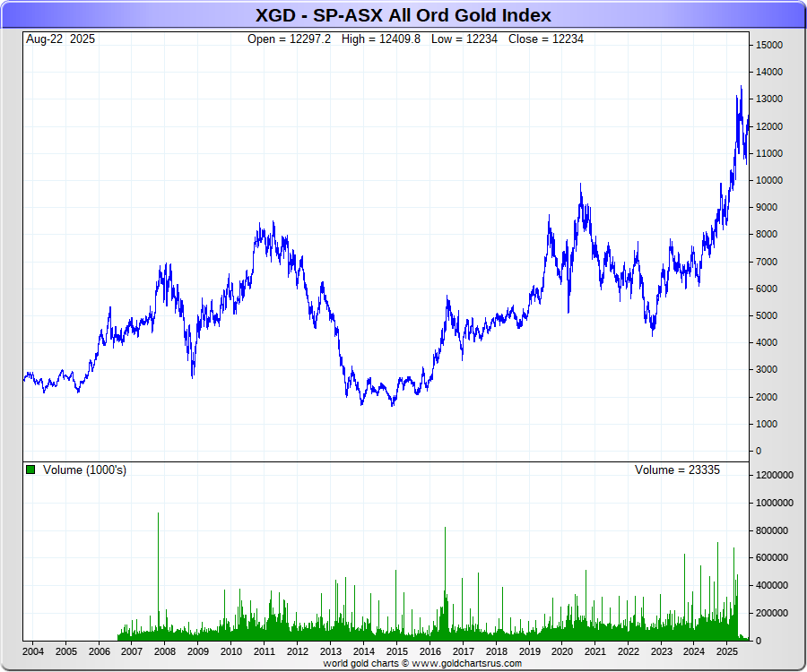The height and width of the screenshot is (672, 807).
Task: Click the 2009 year label
Action: coord(198,651)
